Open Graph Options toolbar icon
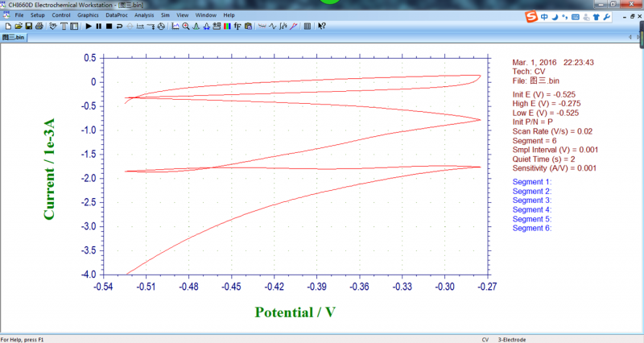The height and width of the screenshot is (343, 644). 217,26
